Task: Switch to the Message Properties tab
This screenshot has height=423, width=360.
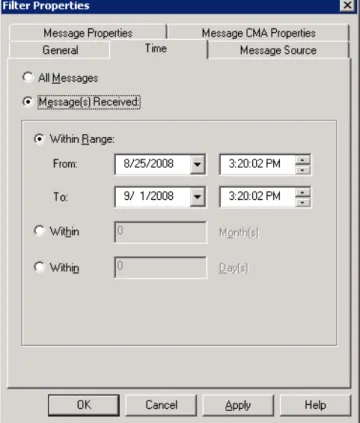Action: (88, 33)
